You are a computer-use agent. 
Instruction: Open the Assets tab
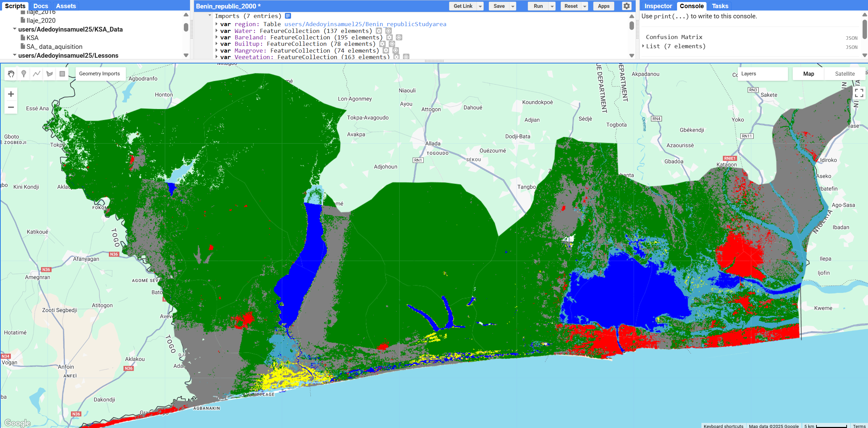click(66, 6)
